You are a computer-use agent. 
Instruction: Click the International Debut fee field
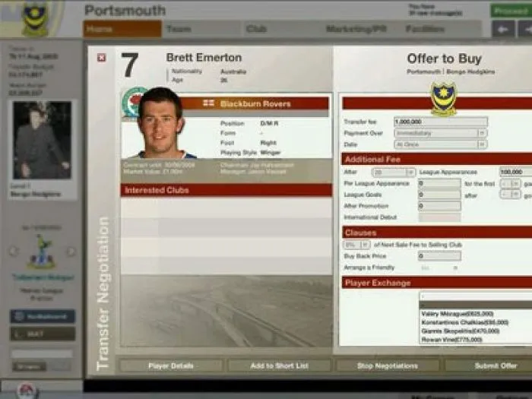click(x=439, y=217)
